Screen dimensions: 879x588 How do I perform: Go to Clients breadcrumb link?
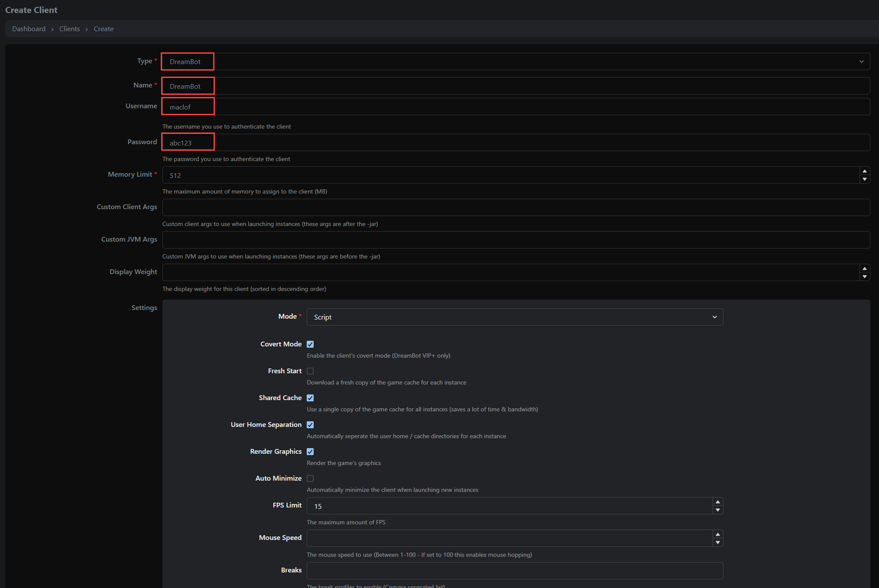tap(69, 29)
